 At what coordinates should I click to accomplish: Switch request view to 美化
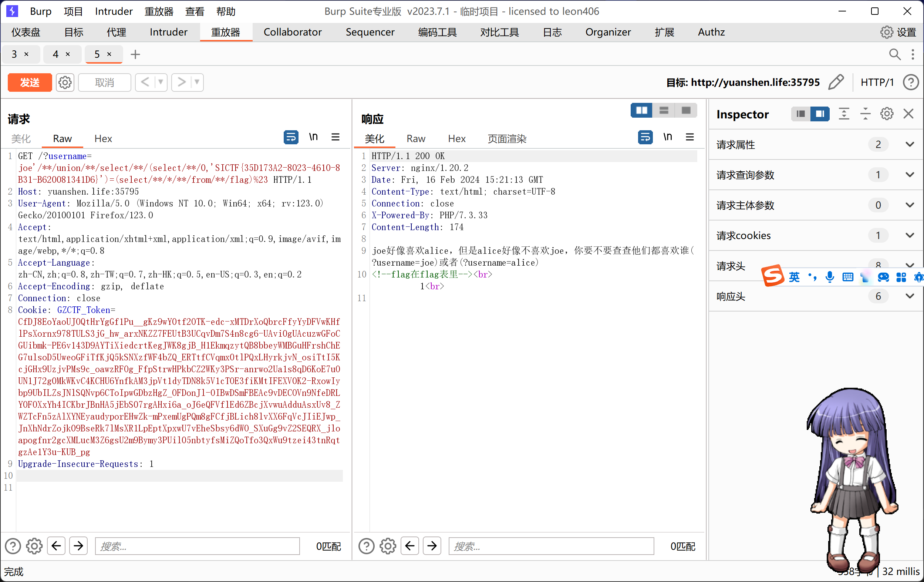21,139
